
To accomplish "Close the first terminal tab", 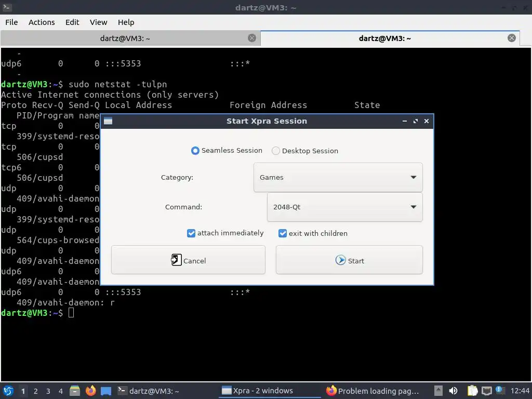I will (252, 38).
